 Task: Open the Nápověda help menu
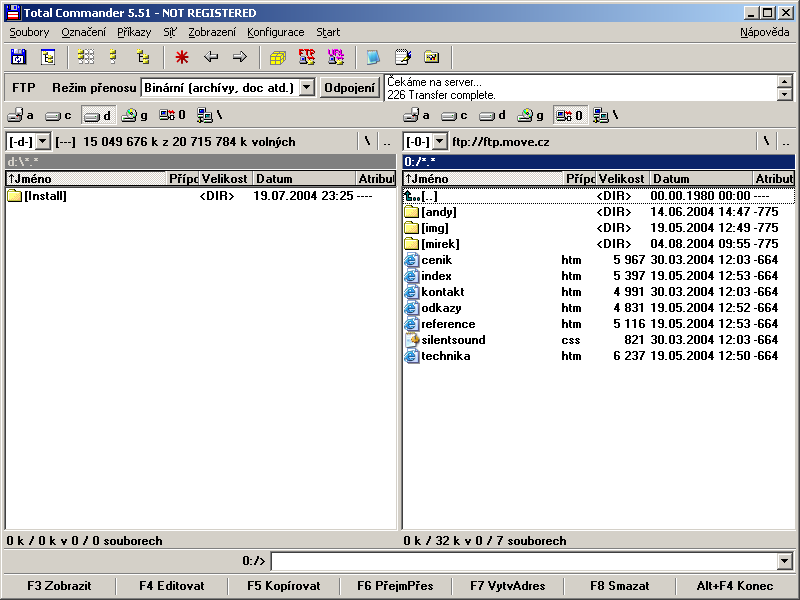(x=764, y=32)
